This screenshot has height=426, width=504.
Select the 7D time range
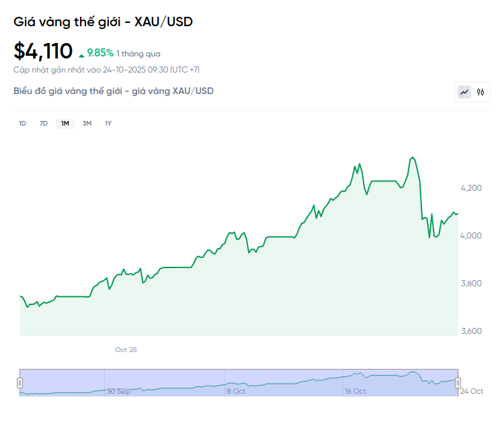pyautogui.click(x=44, y=123)
